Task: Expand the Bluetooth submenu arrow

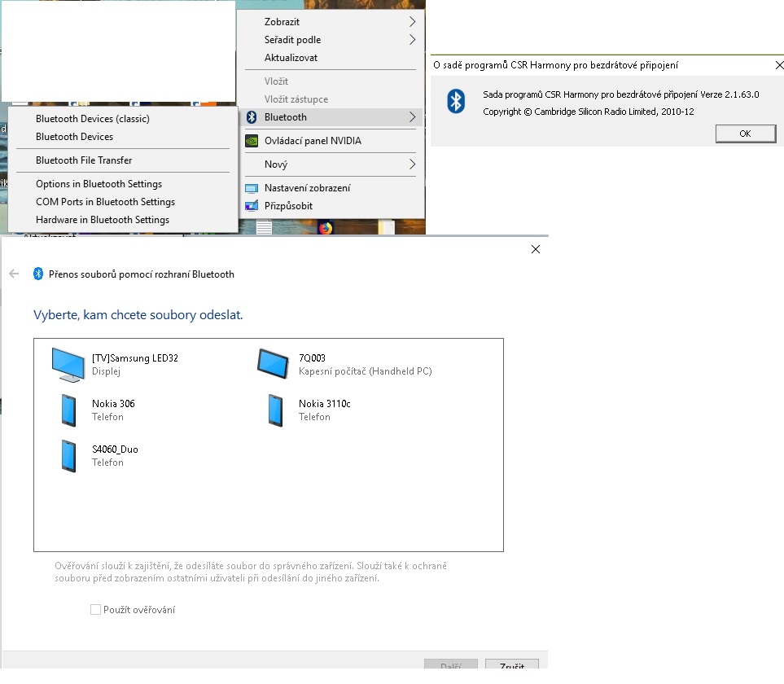Action: (412, 117)
